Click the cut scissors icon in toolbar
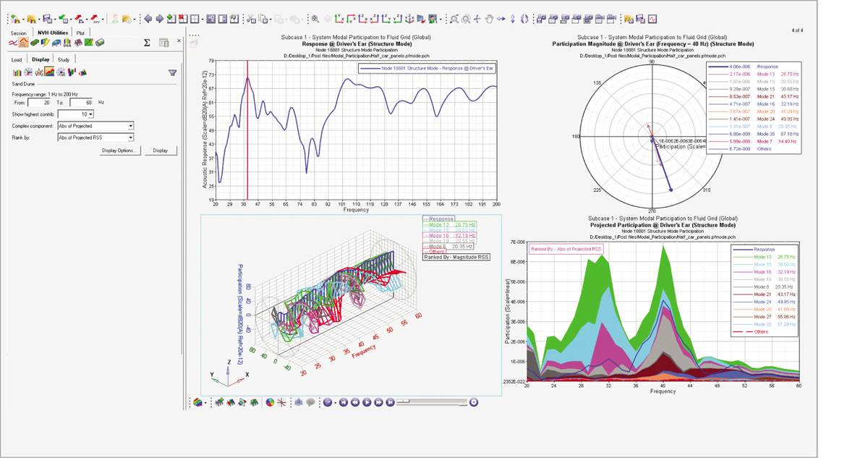This screenshot has width=868, height=458. point(252,19)
